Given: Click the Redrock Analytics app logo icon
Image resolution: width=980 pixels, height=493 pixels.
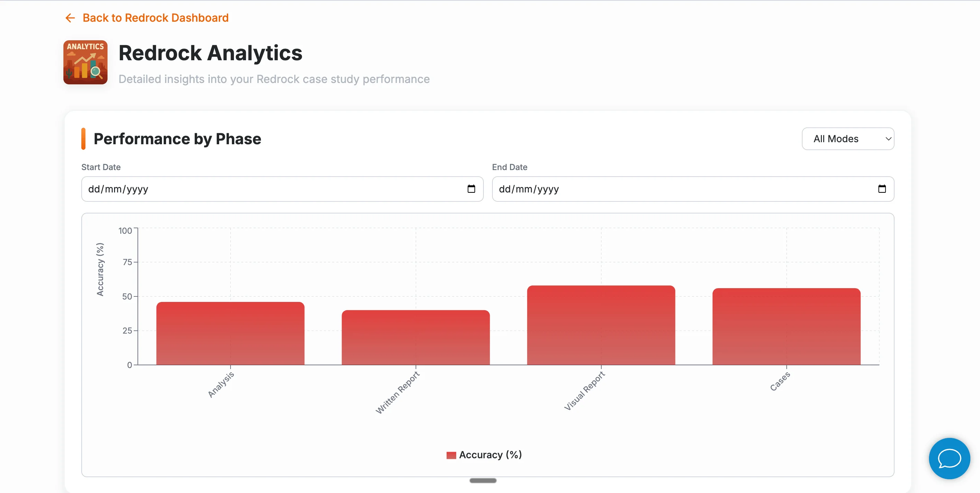Looking at the screenshot, I should (85, 62).
